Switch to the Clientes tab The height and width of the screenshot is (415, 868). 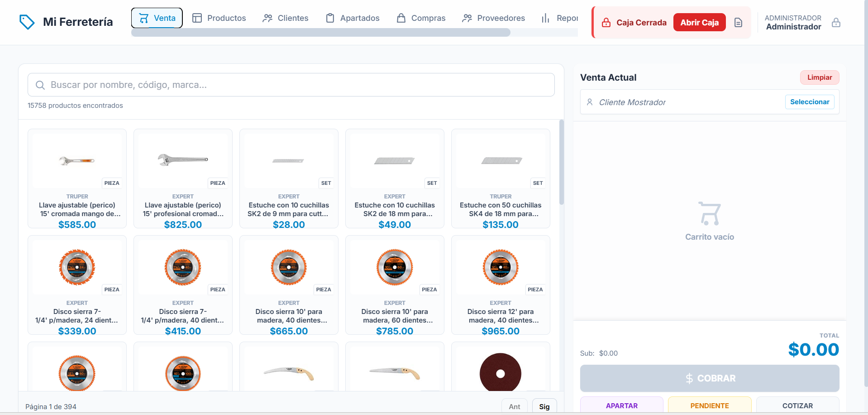pos(286,18)
